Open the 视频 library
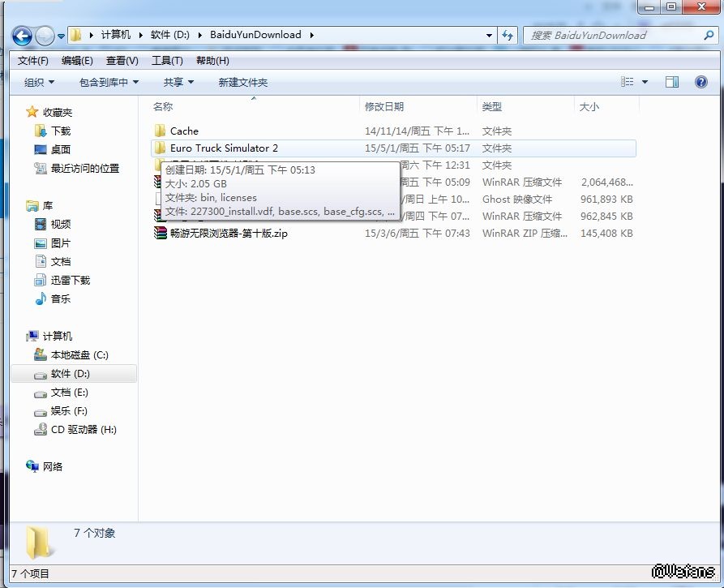724x588 pixels. 61,225
